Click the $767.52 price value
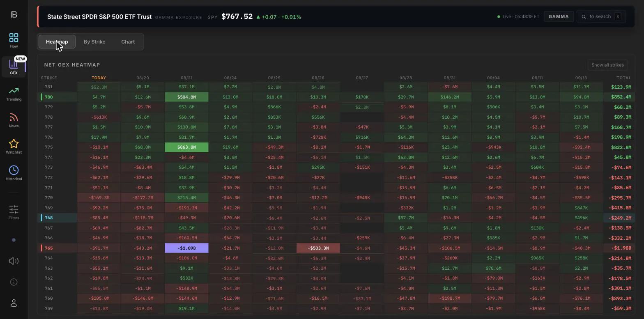The width and height of the screenshot is (644, 319). tap(237, 16)
